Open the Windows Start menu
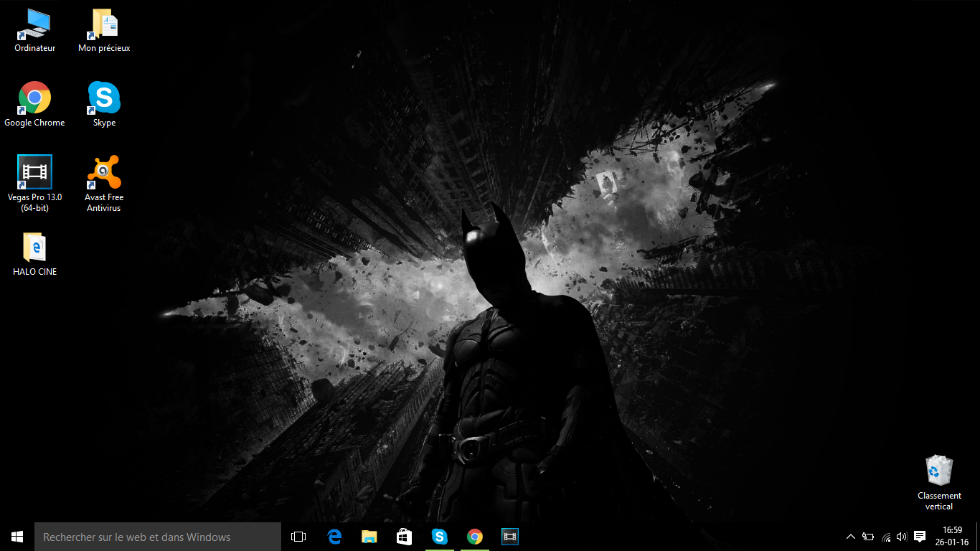 pyautogui.click(x=17, y=537)
